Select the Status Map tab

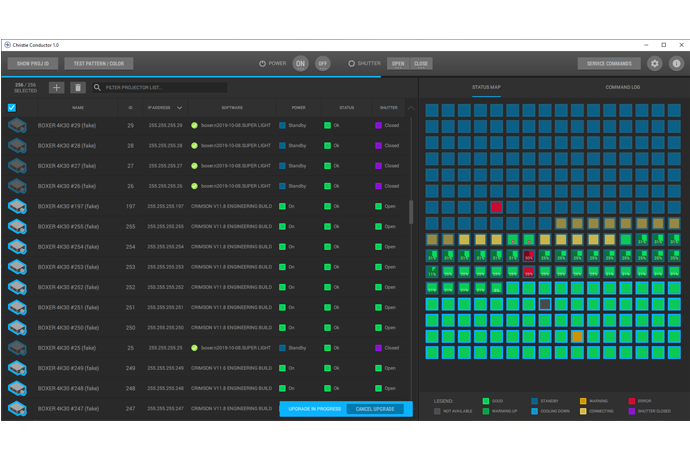pos(486,87)
